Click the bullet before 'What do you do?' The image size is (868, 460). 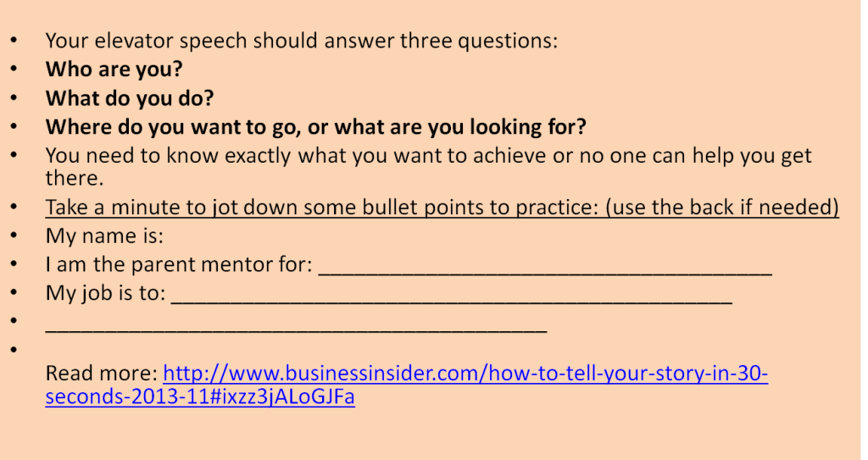tap(14, 98)
